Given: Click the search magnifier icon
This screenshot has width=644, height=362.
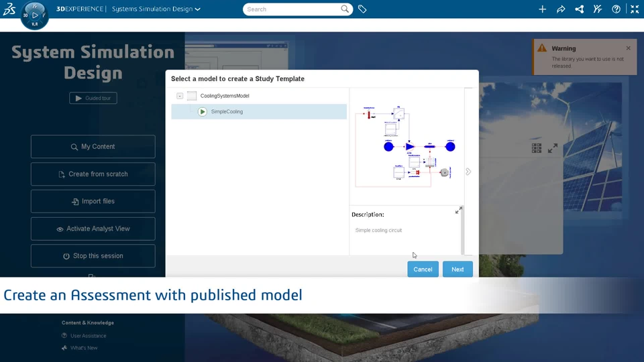Looking at the screenshot, I should tap(345, 9).
